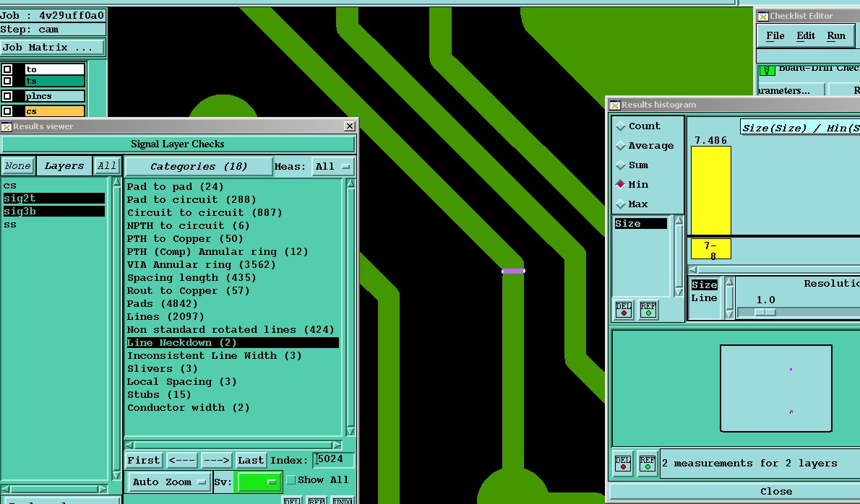The width and height of the screenshot is (860, 504).
Task: Open the Meas: All dropdown
Action: tap(333, 167)
